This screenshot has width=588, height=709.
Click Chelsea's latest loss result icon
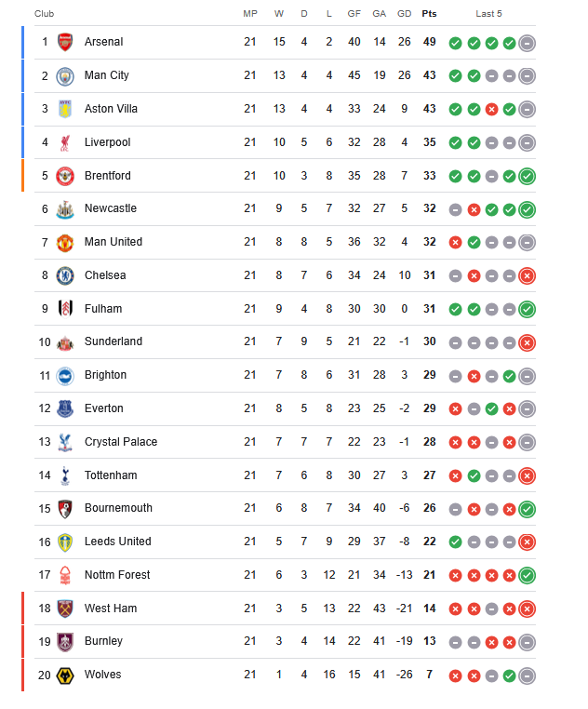pyautogui.click(x=527, y=275)
